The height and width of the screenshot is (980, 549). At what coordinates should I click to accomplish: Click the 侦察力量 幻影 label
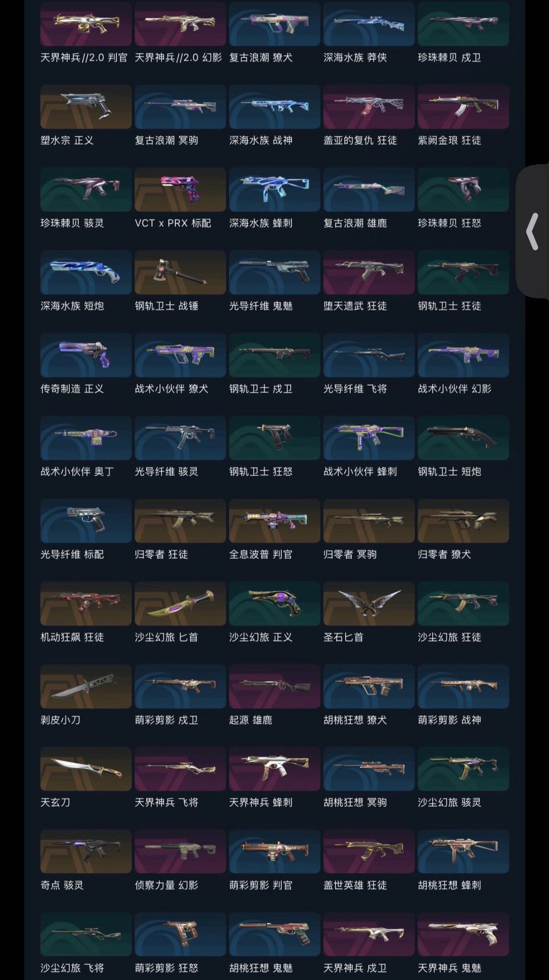[x=166, y=886]
